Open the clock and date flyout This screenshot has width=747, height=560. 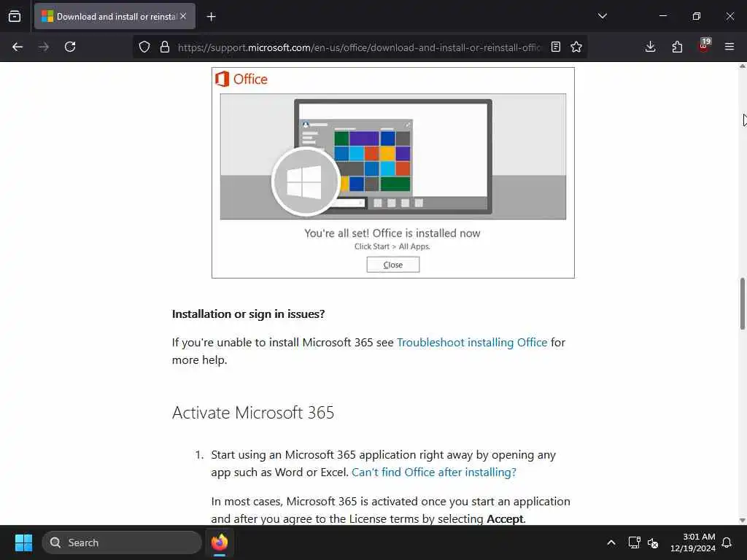click(693, 542)
